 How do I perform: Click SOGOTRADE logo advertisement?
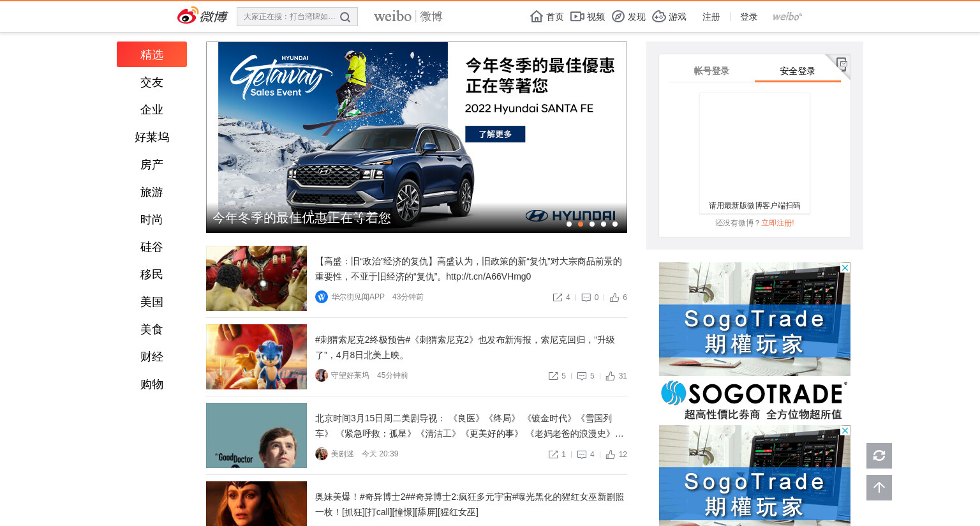755,400
